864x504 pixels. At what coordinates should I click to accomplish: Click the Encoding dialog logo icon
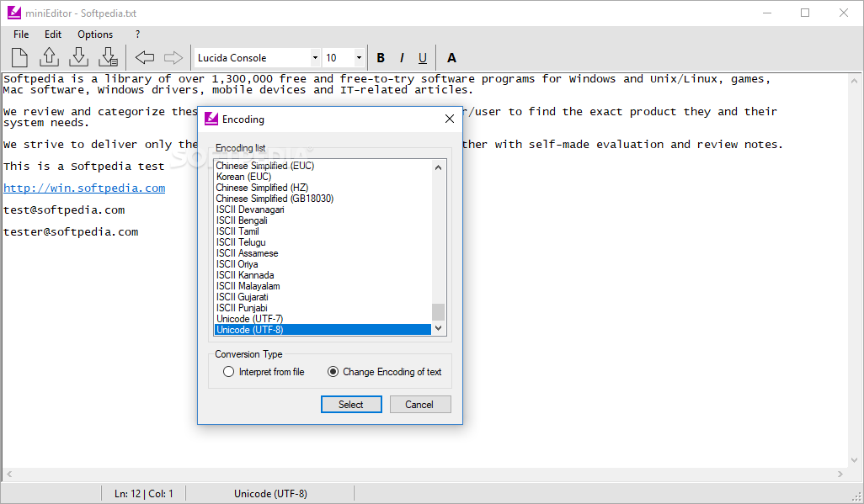click(211, 119)
